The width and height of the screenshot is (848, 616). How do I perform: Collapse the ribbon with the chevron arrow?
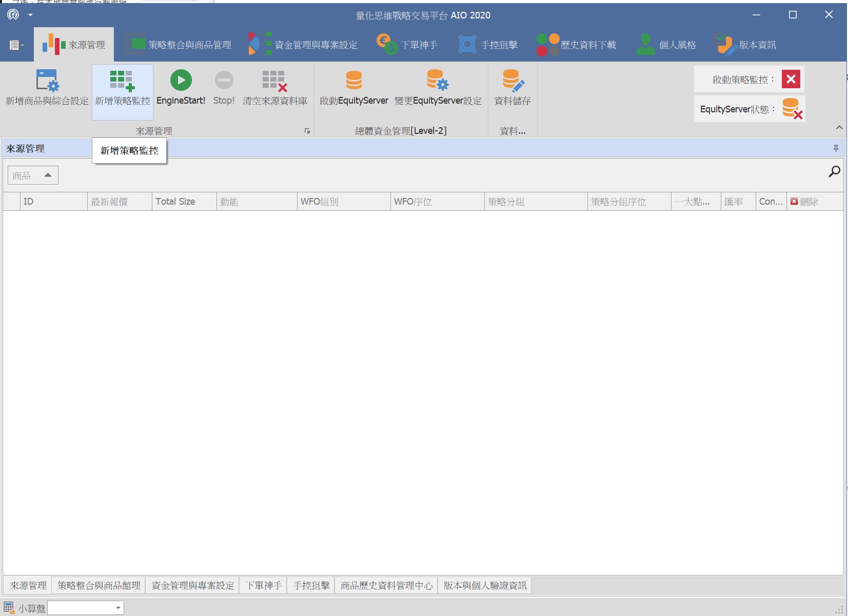839,127
